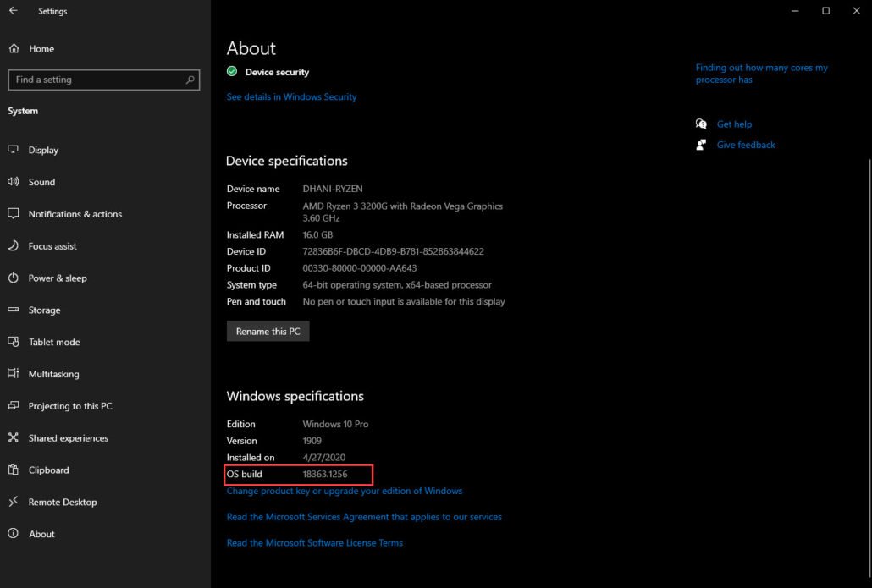Screen dimensions: 872x588
Task: Open Microsoft Software License Terms link
Action: coord(315,543)
